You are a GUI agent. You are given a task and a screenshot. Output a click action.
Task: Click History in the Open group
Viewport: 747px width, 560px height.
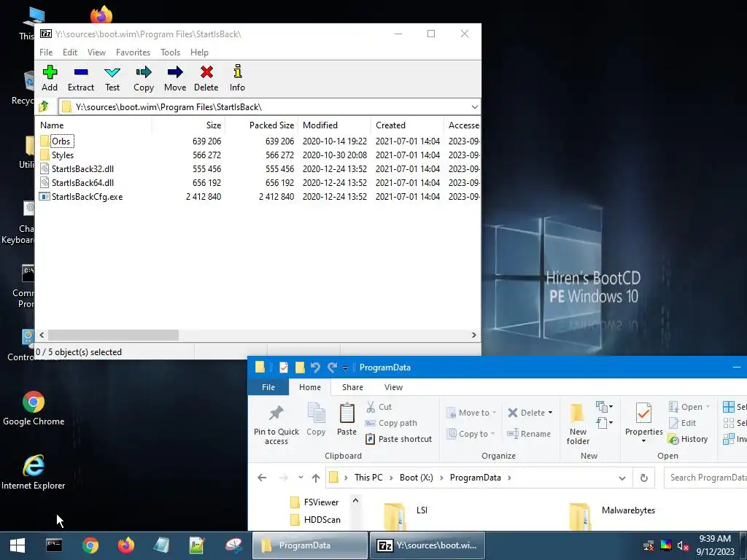(x=688, y=439)
